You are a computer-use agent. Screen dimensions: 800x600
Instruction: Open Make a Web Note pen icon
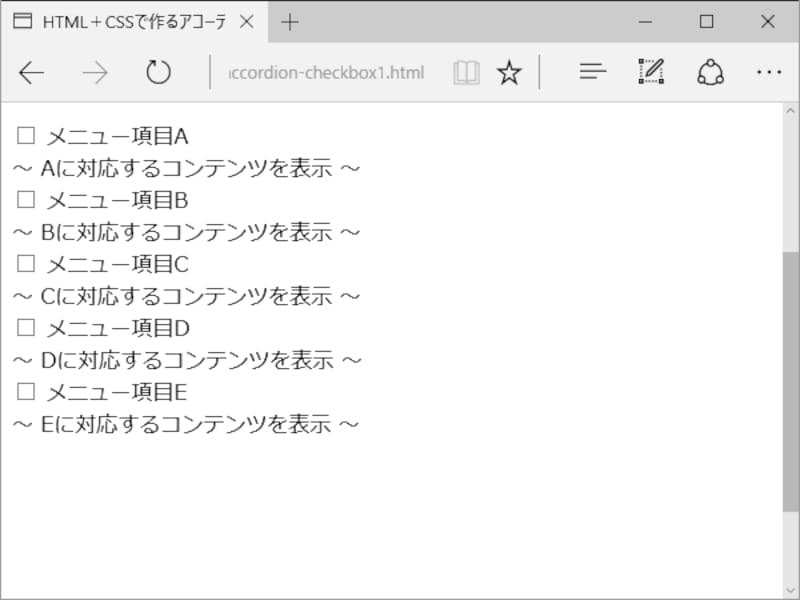(651, 72)
